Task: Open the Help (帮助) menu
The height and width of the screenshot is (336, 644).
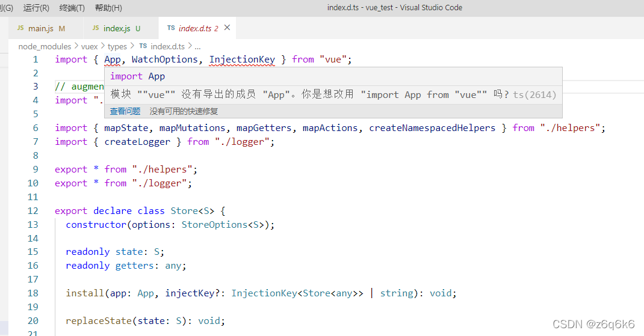Action: coord(108,8)
